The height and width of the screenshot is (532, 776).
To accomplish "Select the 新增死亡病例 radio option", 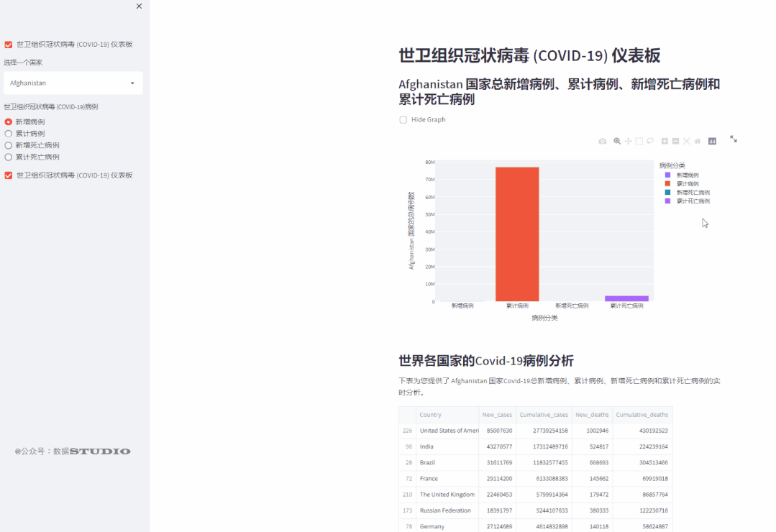I will pyautogui.click(x=8, y=145).
